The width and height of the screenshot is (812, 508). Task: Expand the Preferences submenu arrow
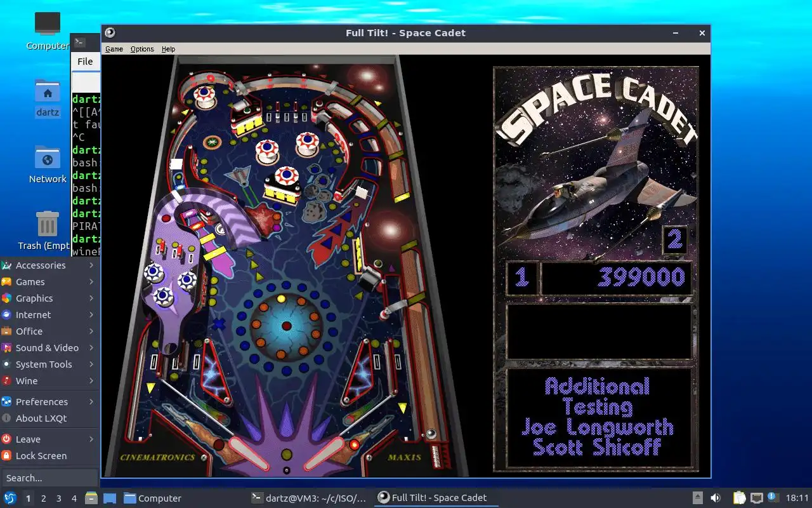click(x=91, y=402)
